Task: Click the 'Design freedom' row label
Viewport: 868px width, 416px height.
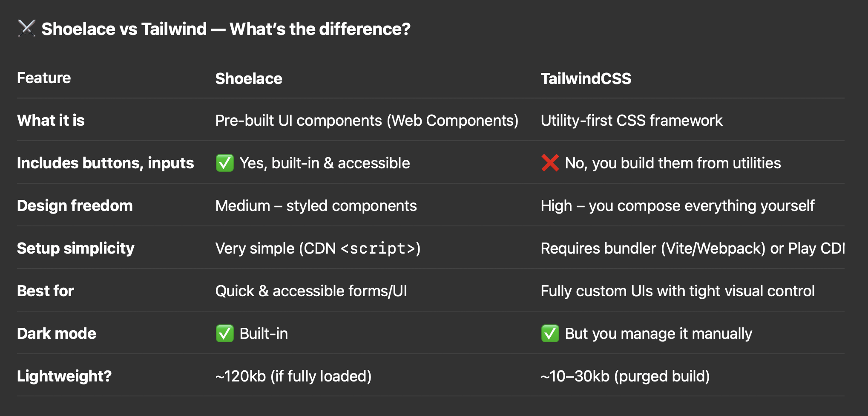Action: (x=75, y=205)
